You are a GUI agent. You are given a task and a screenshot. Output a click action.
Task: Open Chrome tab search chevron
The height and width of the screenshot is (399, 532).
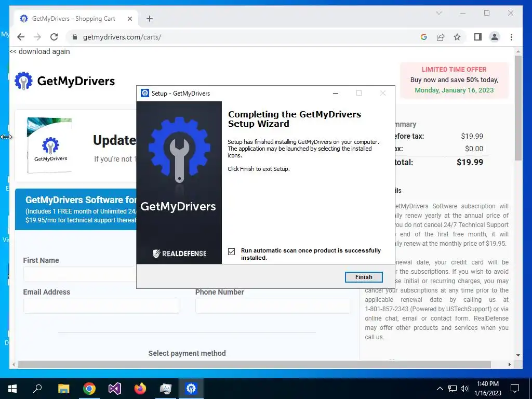(438, 13)
